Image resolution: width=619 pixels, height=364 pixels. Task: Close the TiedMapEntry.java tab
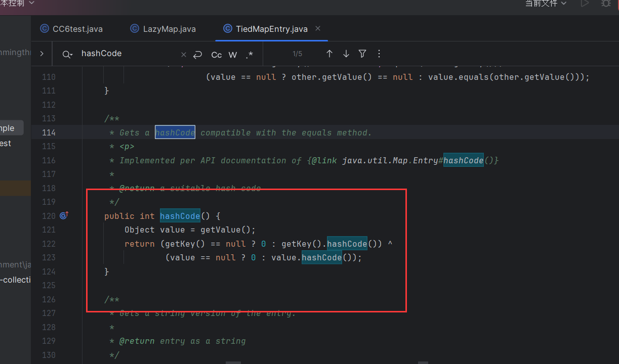click(x=317, y=29)
